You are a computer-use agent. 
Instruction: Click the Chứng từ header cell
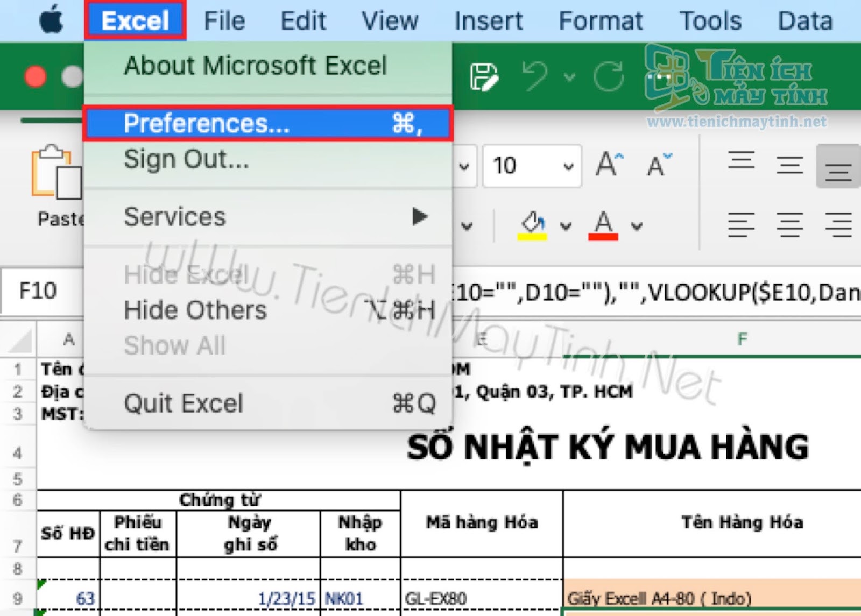tap(219, 500)
